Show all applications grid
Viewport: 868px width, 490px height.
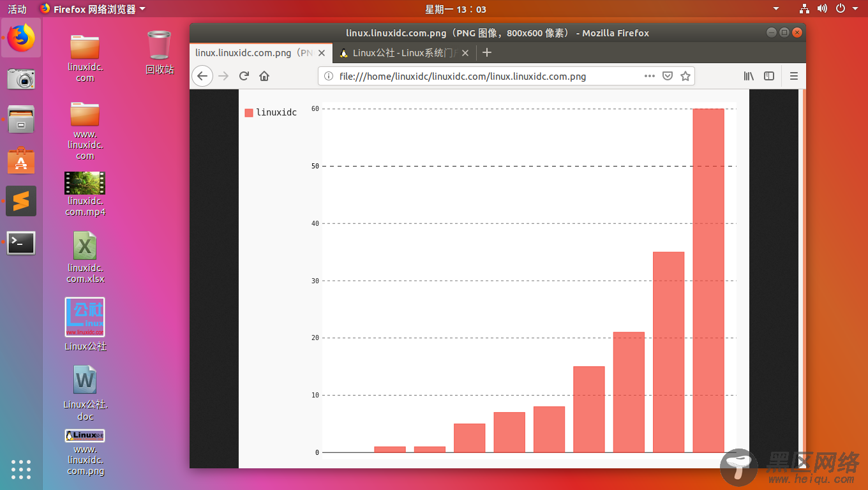coord(21,469)
